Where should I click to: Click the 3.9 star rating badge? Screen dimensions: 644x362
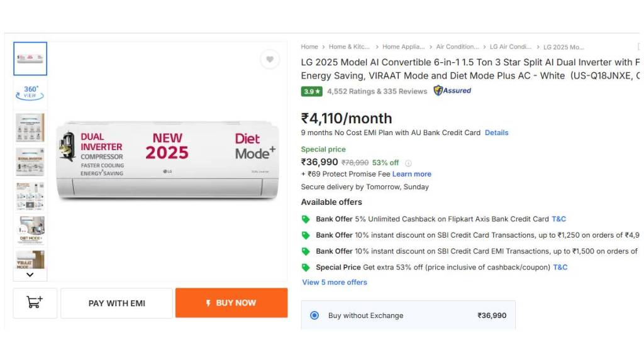[312, 91]
